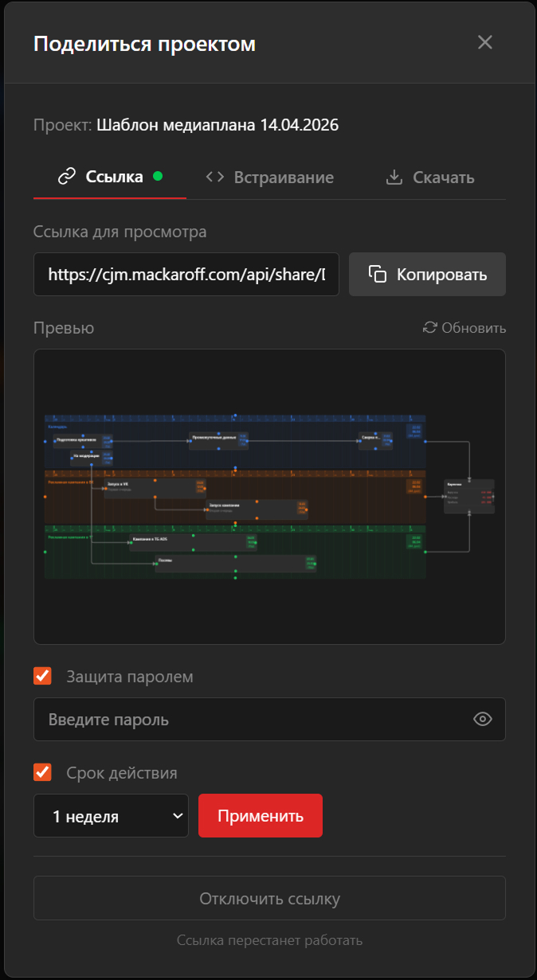Viewport: 537px width, 980px height.
Task: Uncheck the Защита паролем checkbox
Action: click(42, 676)
